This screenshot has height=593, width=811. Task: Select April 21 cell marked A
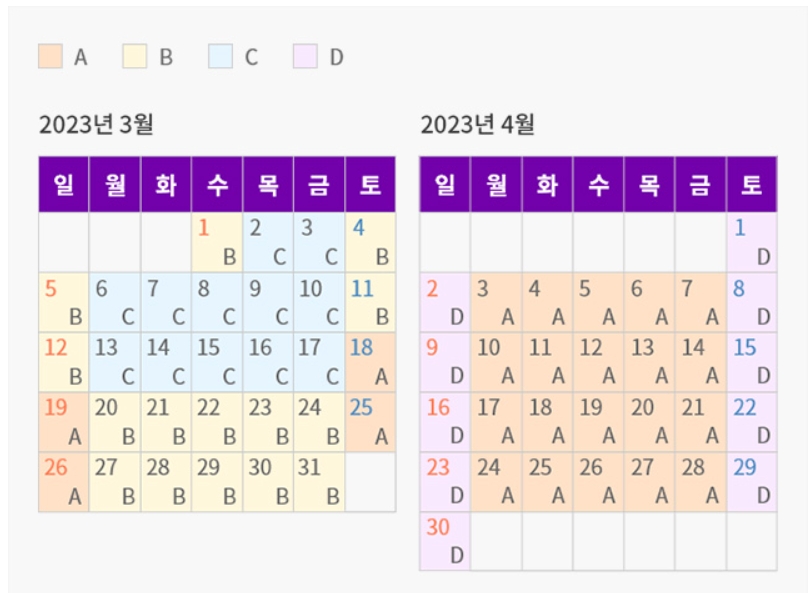coord(701,422)
